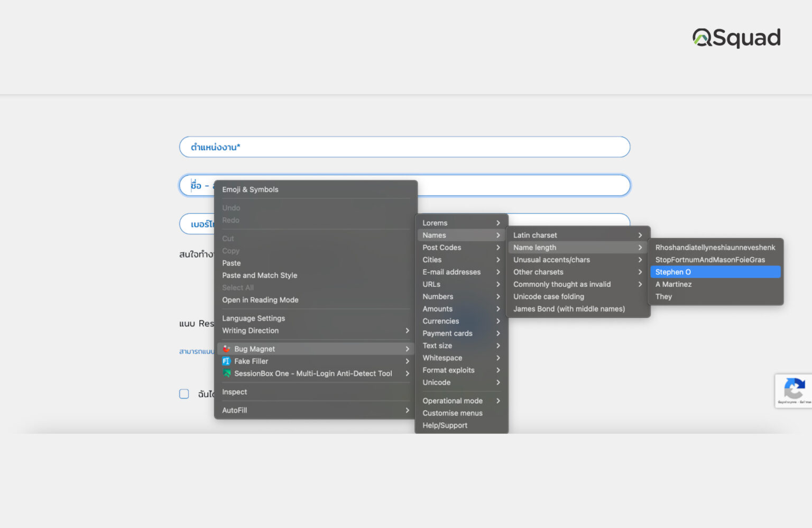Viewport: 812px width, 528px height.
Task: Choose James Bond (with middle names)
Action: pyautogui.click(x=569, y=308)
